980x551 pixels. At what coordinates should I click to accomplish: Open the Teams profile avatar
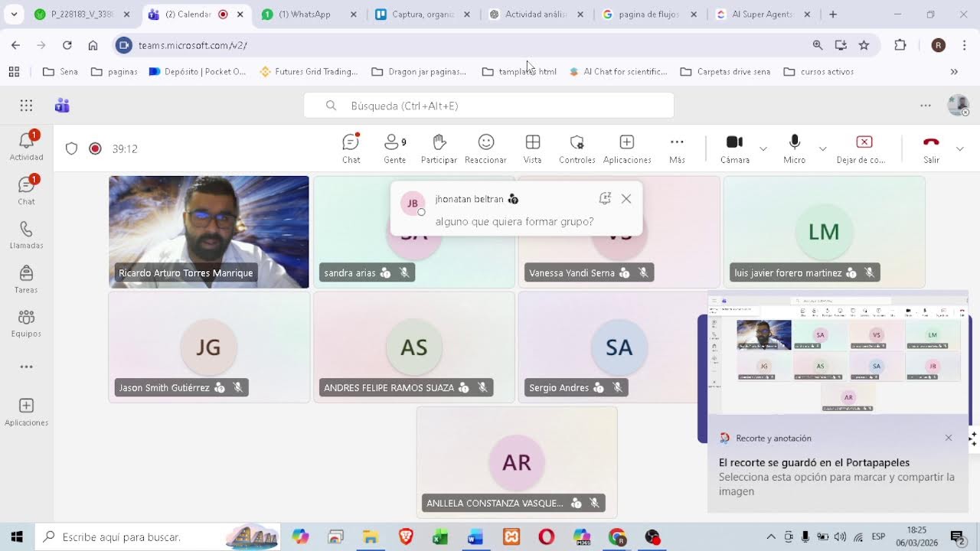tap(958, 106)
